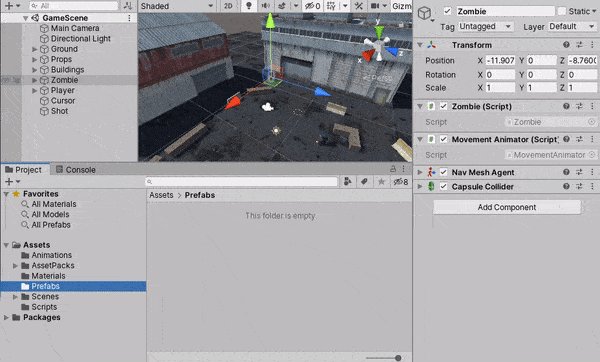Disable Capsule Collider component checkbox
Screen dimensions: 600x362
coord(443,186)
